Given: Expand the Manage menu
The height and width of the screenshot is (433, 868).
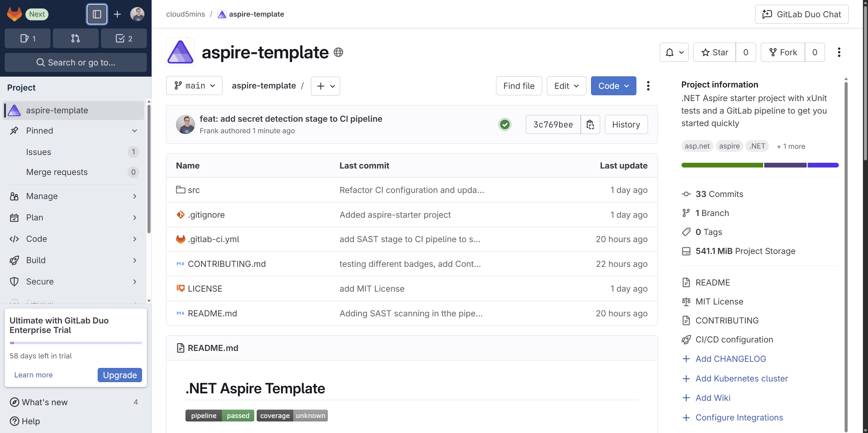Looking at the screenshot, I should point(74,196).
